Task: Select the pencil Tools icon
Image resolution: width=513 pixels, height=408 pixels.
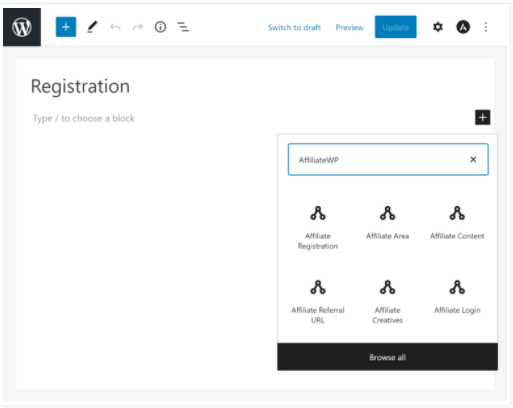Action: pos(92,27)
